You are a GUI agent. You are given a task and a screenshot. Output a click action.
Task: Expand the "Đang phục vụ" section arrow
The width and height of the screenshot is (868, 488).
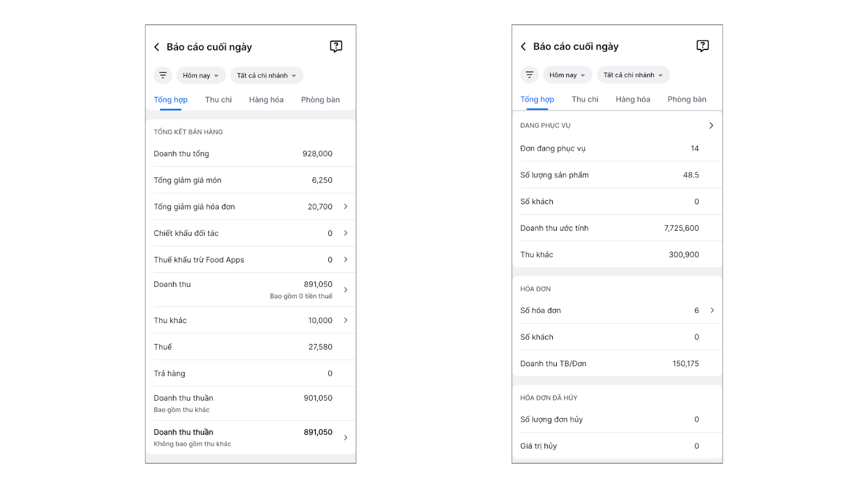coord(711,126)
